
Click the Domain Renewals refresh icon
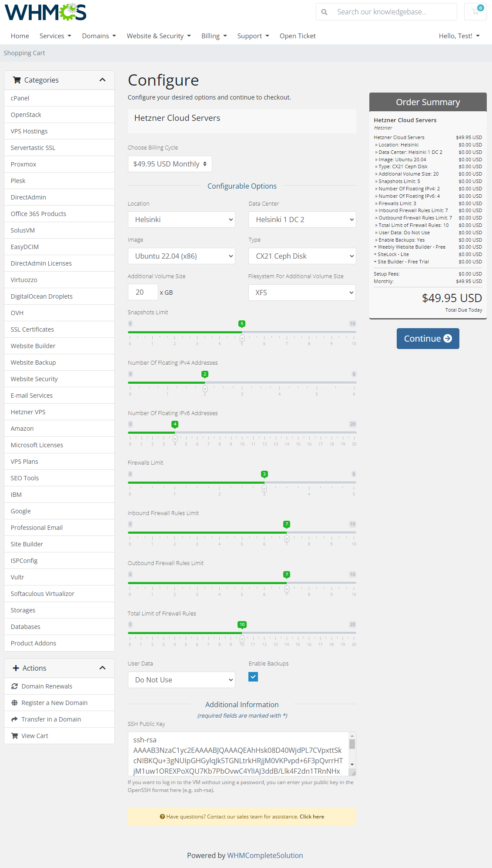pyautogui.click(x=14, y=686)
